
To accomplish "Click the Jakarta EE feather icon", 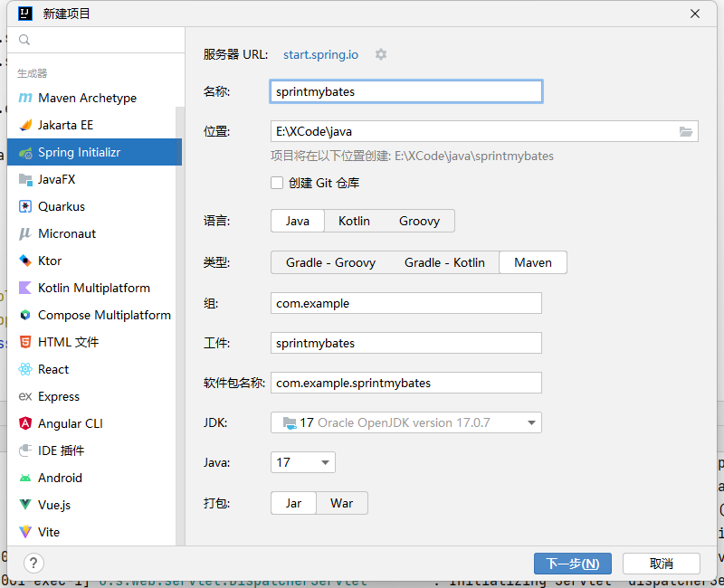I will [25, 125].
